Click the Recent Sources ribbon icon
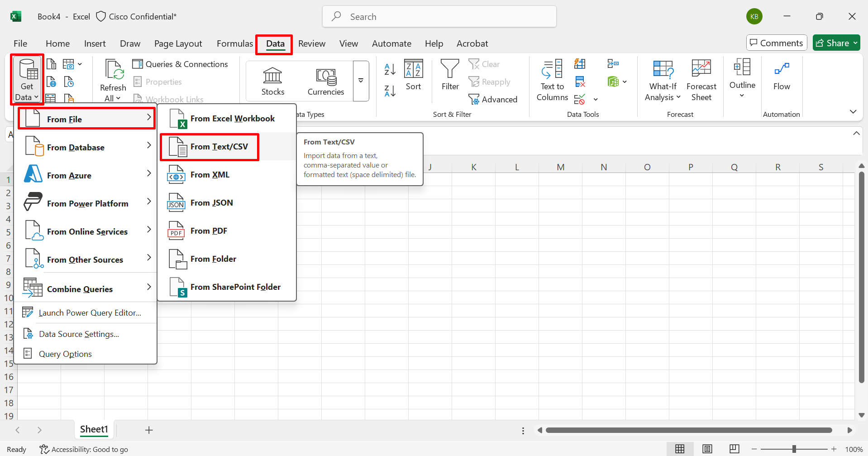 69,82
